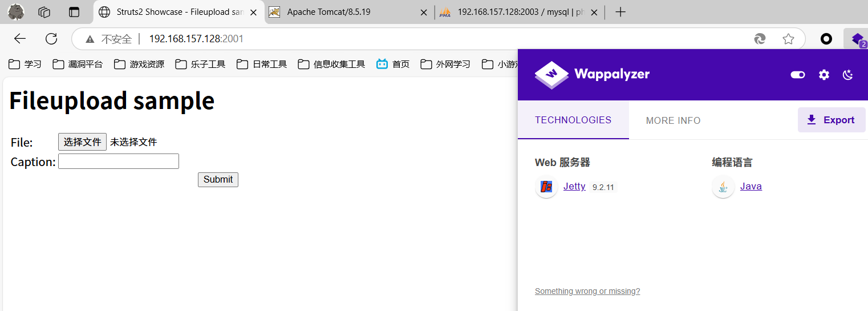Open the workspaces icon in tab bar

pyautogui.click(x=44, y=12)
